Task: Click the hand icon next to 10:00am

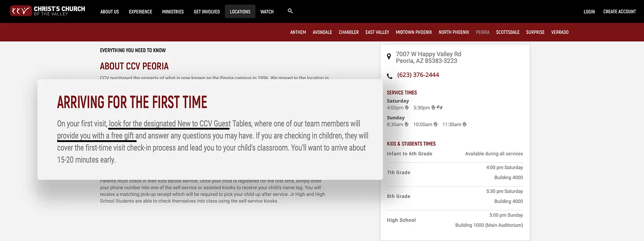Action: [x=436, y=124]
